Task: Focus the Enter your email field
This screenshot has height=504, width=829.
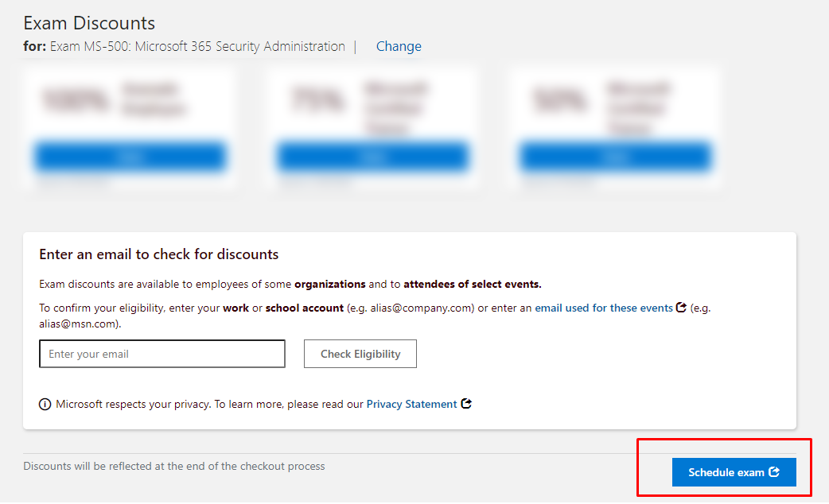Action: point(162,354)
